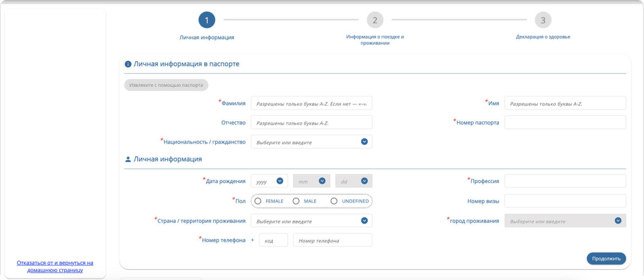Click the phone код input box

coord(273,240)
